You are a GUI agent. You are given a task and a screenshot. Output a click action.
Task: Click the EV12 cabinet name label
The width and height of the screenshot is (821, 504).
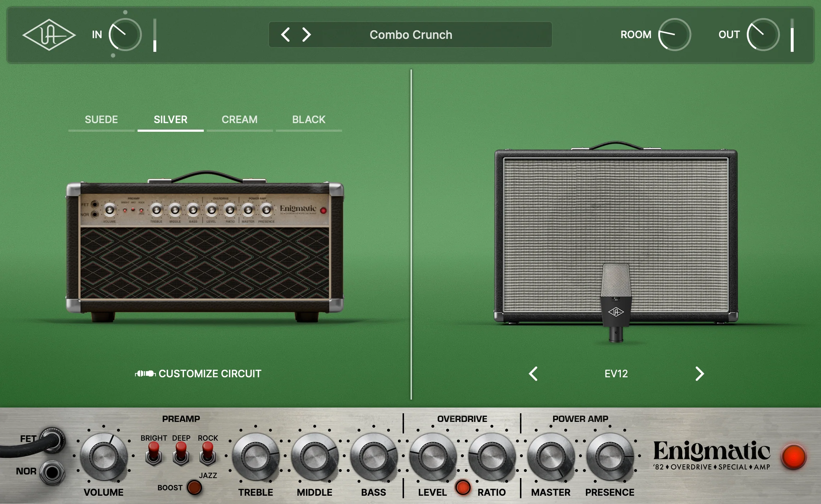pyautogui.click(x=616, y=374)
